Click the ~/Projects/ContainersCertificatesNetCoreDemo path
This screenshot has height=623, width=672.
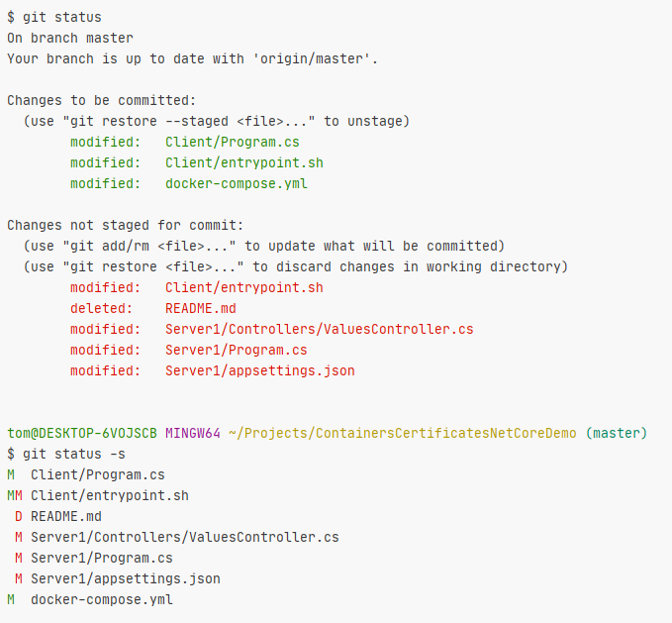[x=403, y=433]
